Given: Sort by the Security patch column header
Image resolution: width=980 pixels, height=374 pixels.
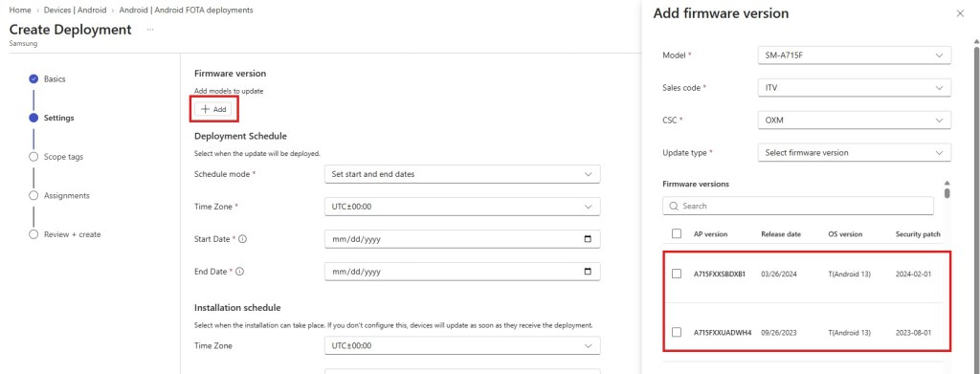Looking at the screenshot, I should point(918,234).
